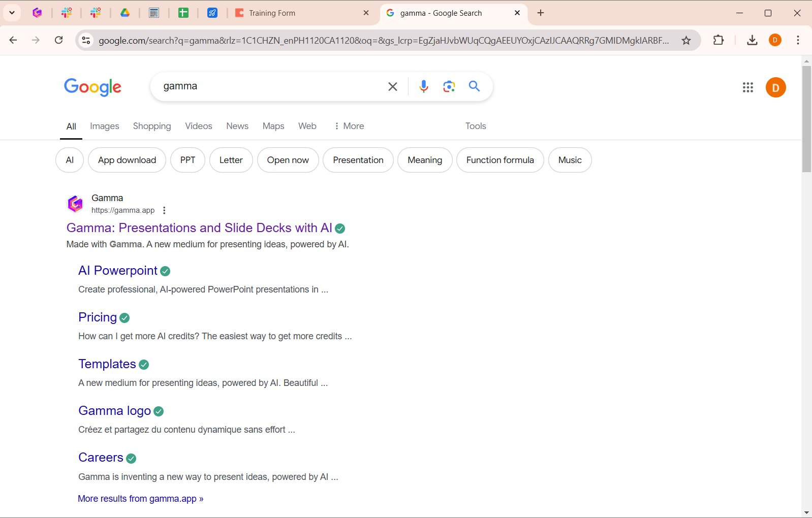
Task: Open the Gamma logo sitelink
Action: 115,411
